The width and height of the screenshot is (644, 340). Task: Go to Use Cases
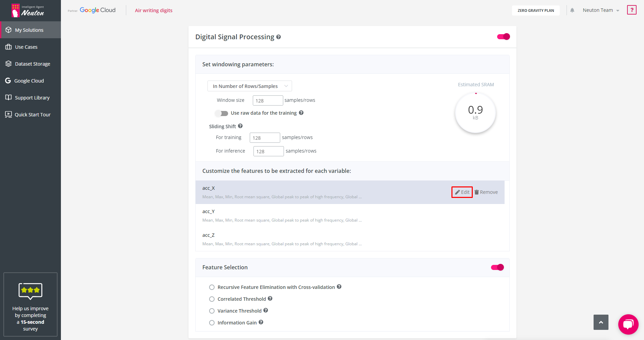pos(30,47)
